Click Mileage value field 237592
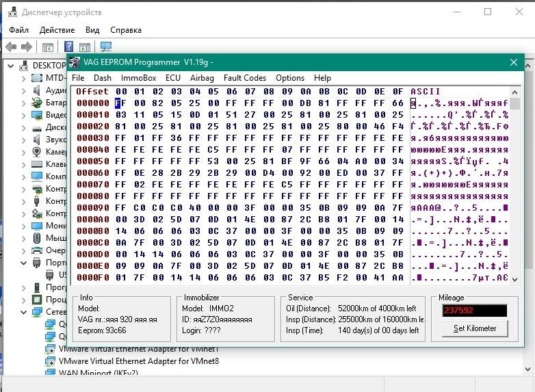Image resolution: width=535 pixels, height=392 pixels. click(x=474, y=311)
